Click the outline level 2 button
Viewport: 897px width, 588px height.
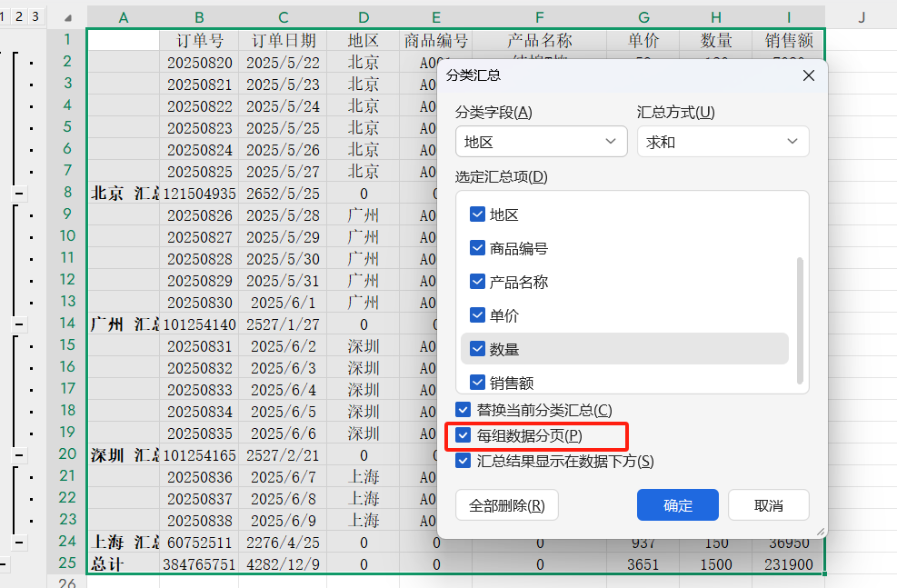[x=20, y=15]
